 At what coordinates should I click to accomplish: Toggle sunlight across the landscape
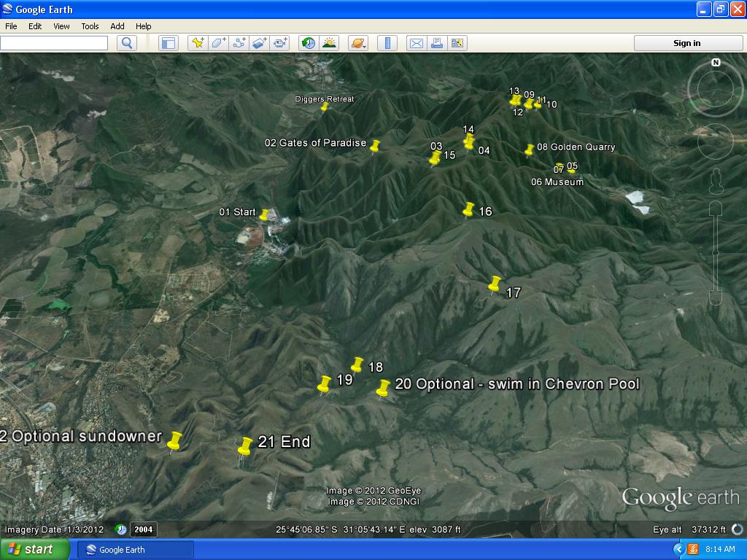coord(329,43)
